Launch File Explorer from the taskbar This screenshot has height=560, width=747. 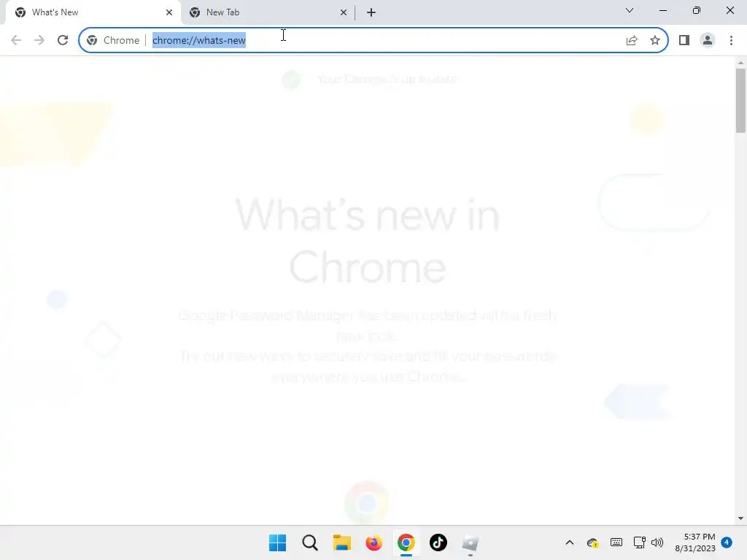click(341, 542)
